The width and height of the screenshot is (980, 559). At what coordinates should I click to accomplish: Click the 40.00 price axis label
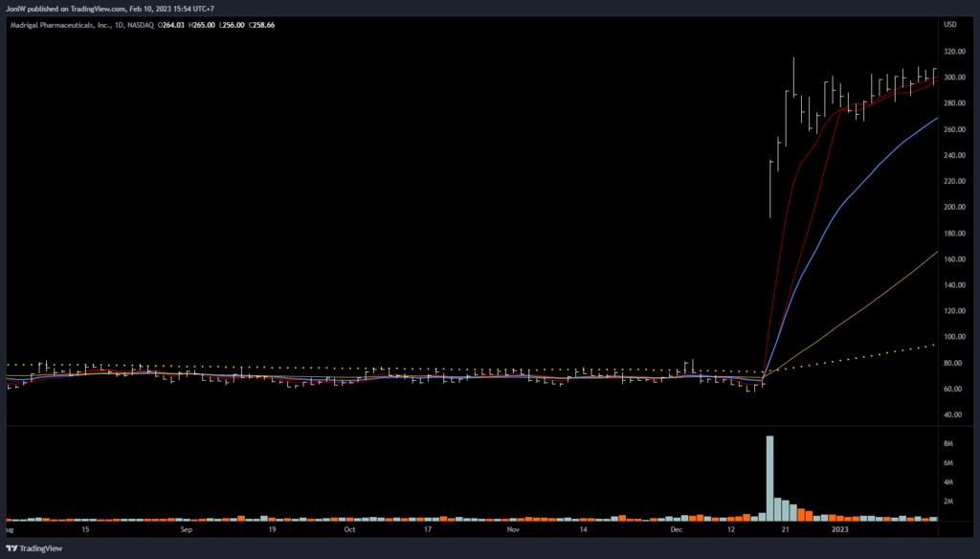[x=954, y=415]
